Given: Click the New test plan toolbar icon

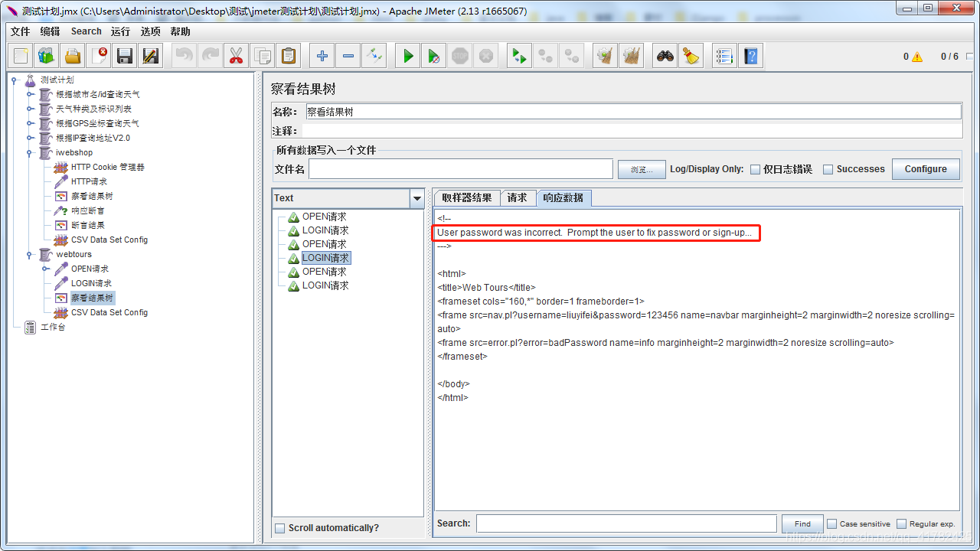Looking at the screenshot, I should click(21, 56).
